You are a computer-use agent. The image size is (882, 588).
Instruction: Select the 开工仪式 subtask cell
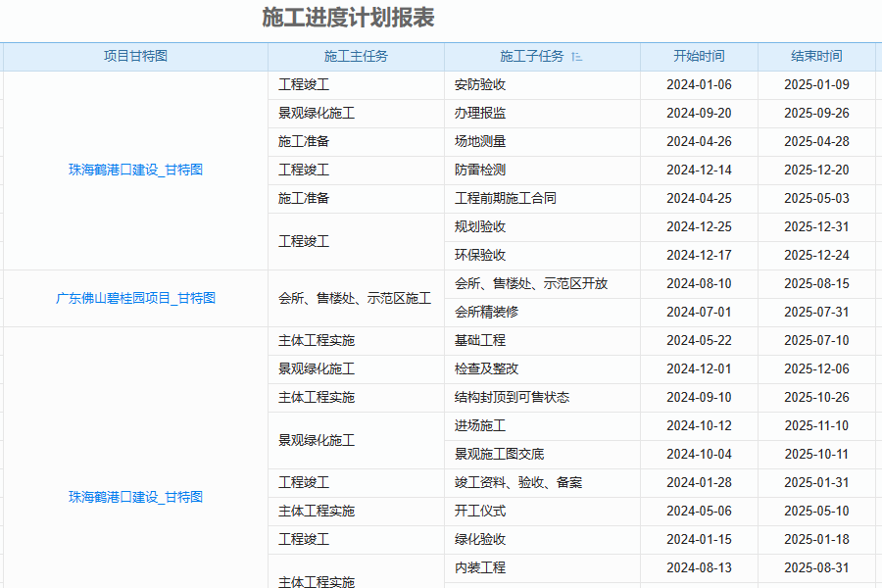542,511
